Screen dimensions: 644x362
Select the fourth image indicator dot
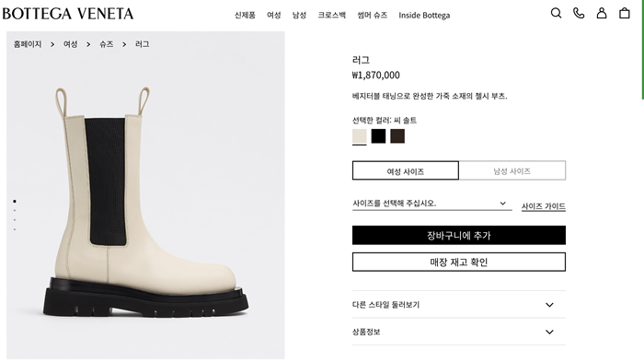tap(15, 229)
